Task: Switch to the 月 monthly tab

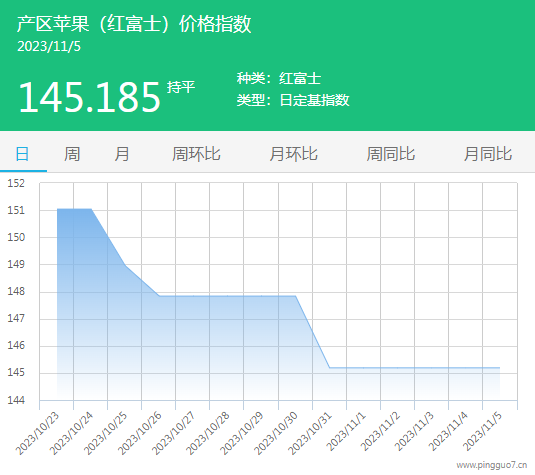Action: [122, 154]
